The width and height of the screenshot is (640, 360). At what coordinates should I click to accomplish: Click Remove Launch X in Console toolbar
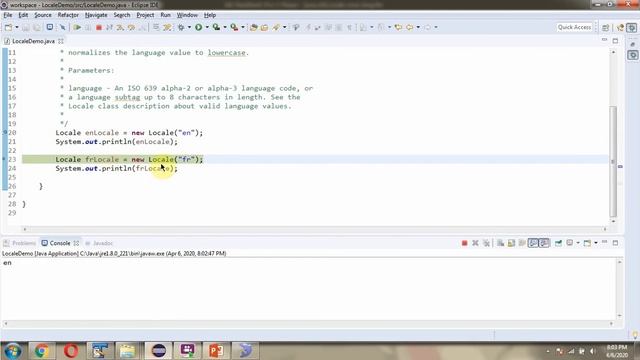[x=476, y=243]
